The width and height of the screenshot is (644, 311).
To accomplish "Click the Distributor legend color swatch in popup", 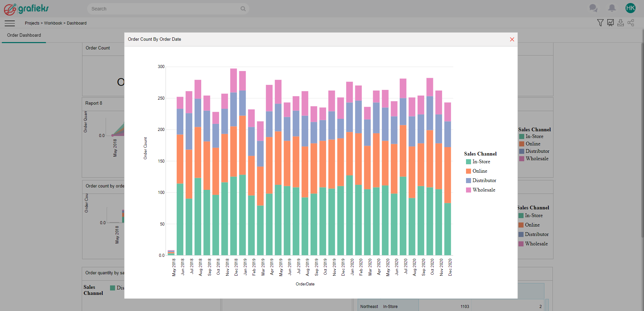I will (x=468, y=180).
